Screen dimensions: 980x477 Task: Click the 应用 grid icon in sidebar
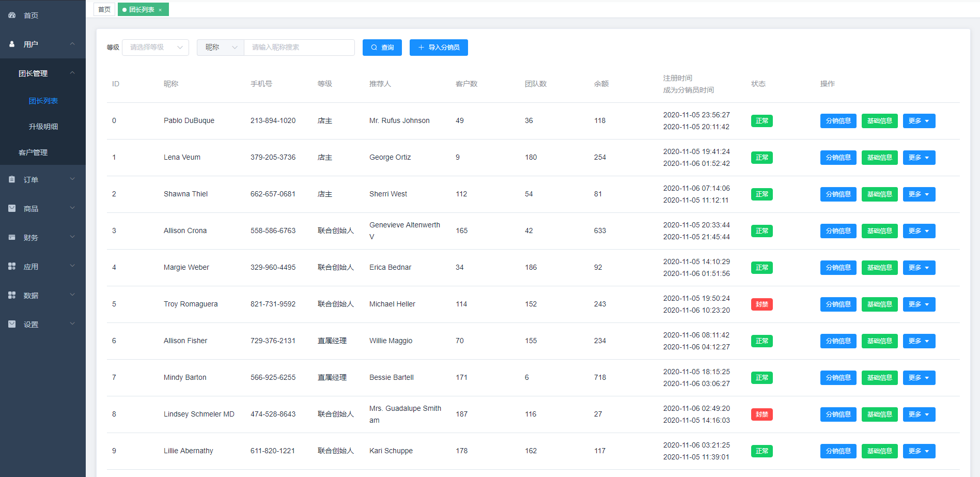[x=12, y=266]
